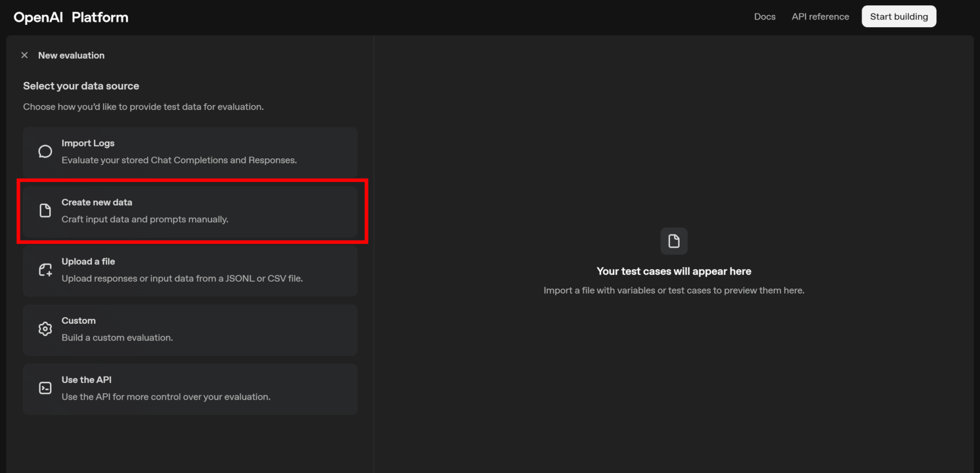
Task: Click 'Craft input data and prompts manually' description
Action: (x=145, y=220)
